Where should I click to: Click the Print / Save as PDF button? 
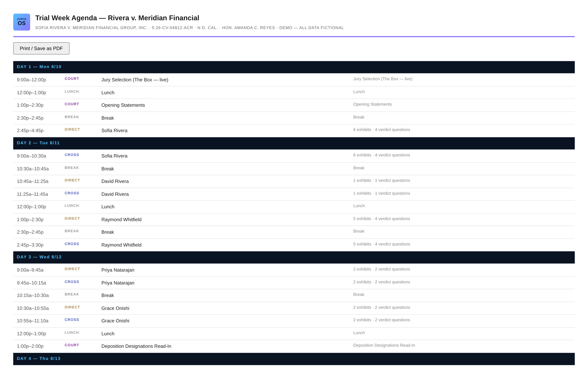pos(41,48)
